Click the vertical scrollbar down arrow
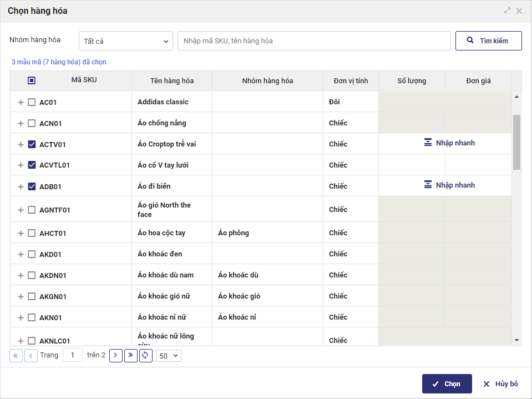 [516, 340]
